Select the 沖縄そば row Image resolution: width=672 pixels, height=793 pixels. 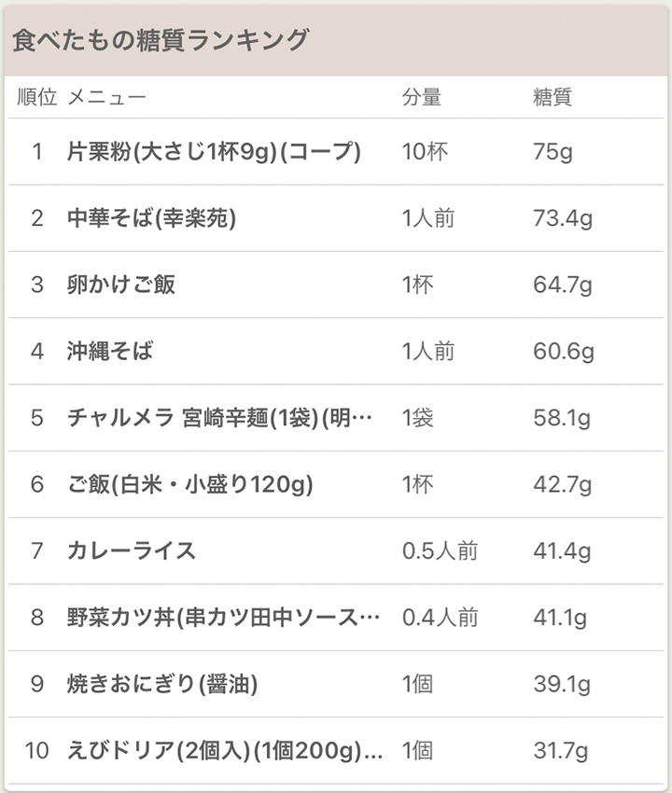point(336,352)
